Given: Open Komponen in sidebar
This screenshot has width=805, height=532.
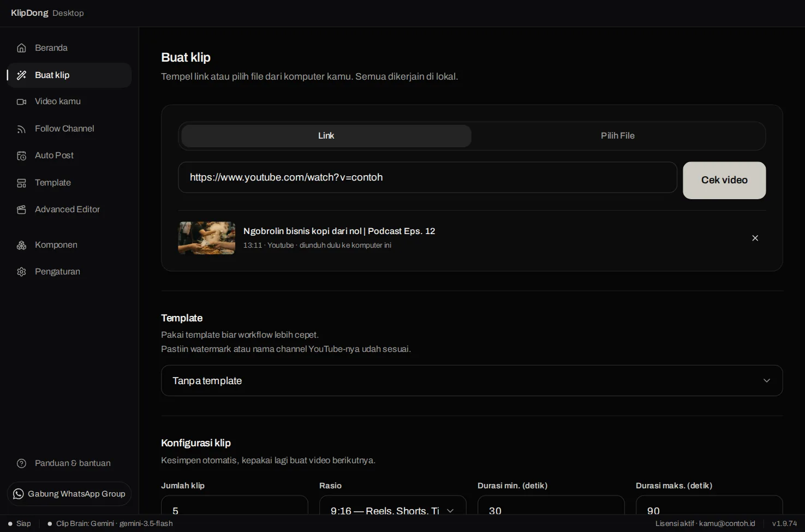Looking at the screenshot, I should pos(69,245).
